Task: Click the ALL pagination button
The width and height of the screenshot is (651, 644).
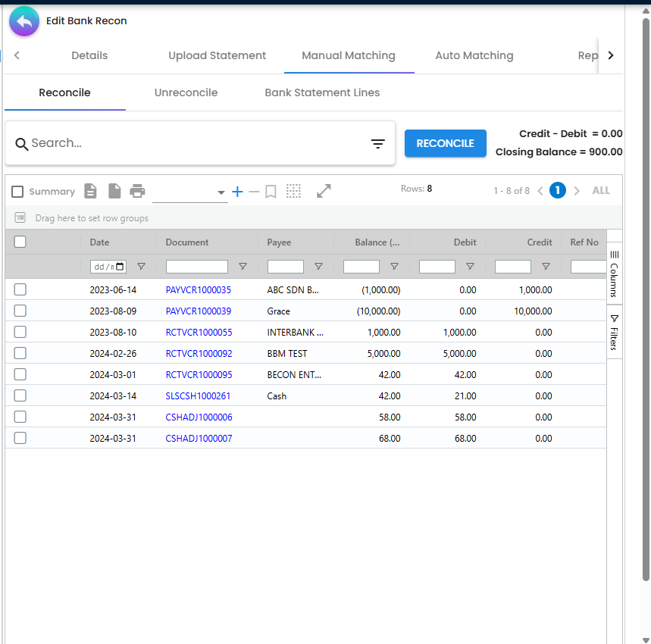Action: coord(601,190)
